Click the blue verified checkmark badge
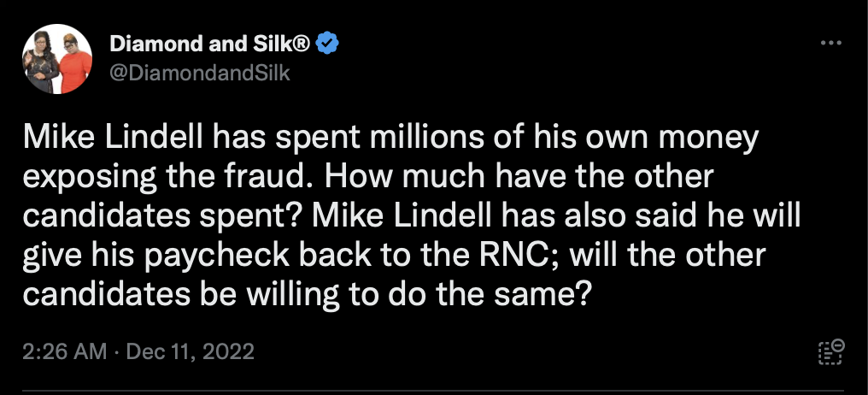 [327, 44]
